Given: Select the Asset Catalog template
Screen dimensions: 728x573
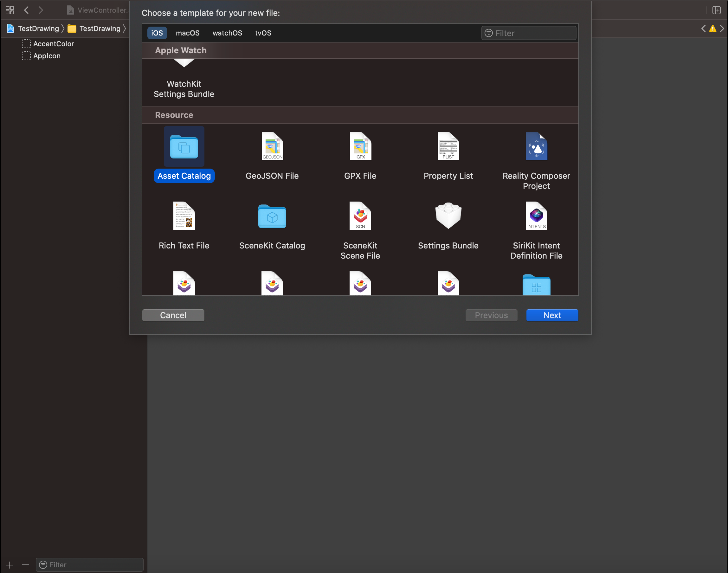Looking at the screenshot, I should coord(184,146).
